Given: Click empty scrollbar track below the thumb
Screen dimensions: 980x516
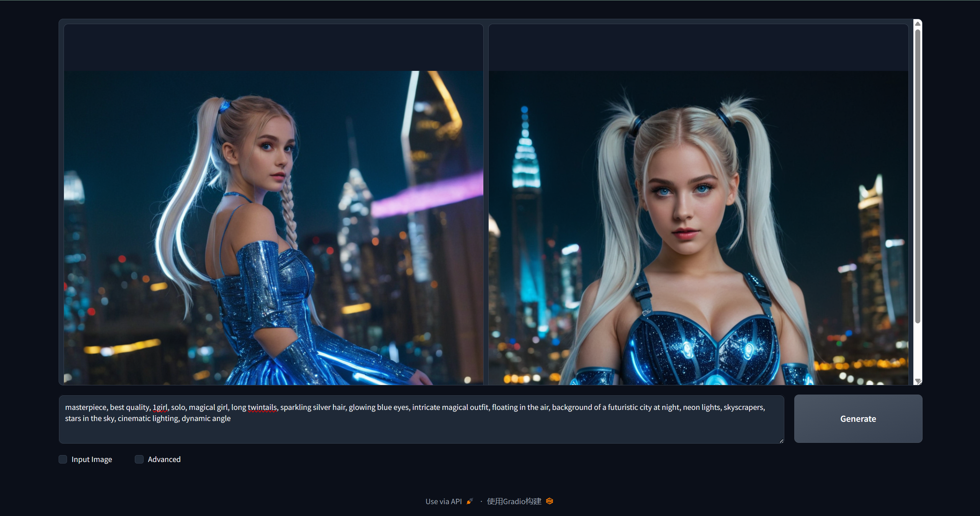Looking at the screenshot, I should tap(918, 351).
